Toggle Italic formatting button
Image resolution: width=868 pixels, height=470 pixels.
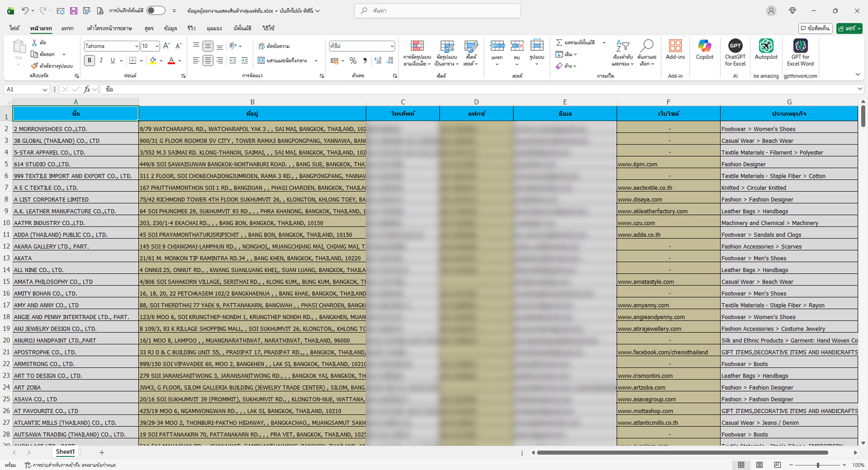[x=101, y=61]
